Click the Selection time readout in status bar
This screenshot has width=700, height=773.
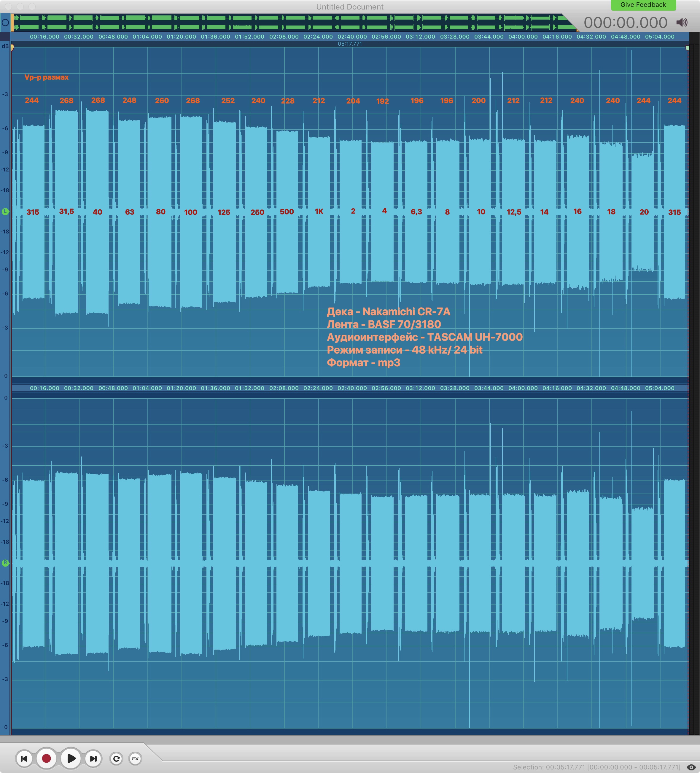596,767
